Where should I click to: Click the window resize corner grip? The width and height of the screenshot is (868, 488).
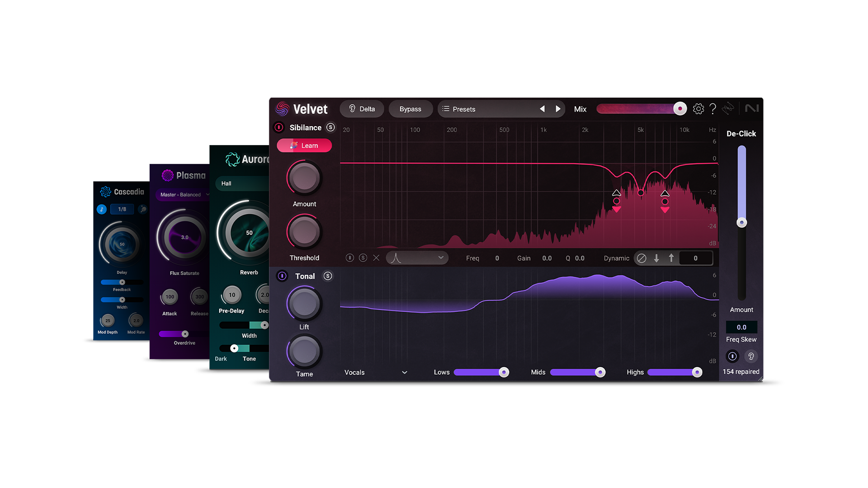point(760,379)
